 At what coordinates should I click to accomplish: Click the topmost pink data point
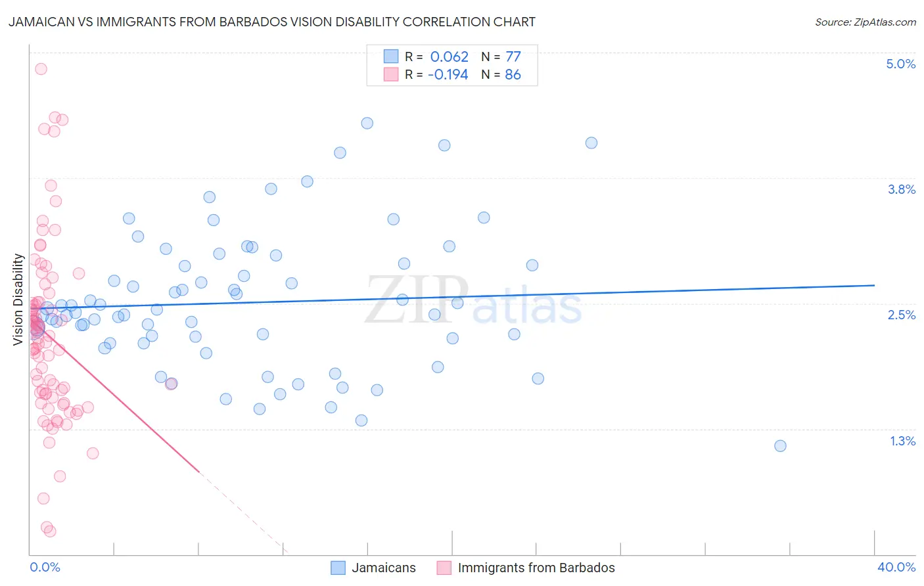pos(41,69)
